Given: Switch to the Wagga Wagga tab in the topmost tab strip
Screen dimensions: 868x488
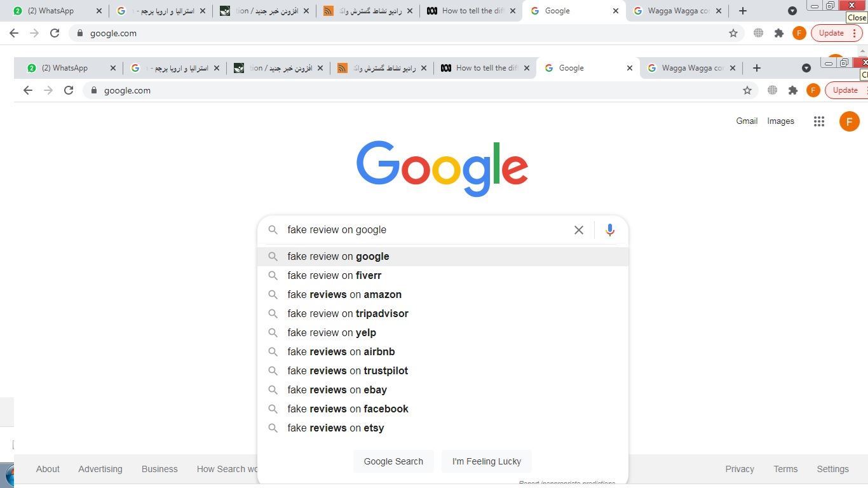Looking at the screenshot, I should [677, 11].
